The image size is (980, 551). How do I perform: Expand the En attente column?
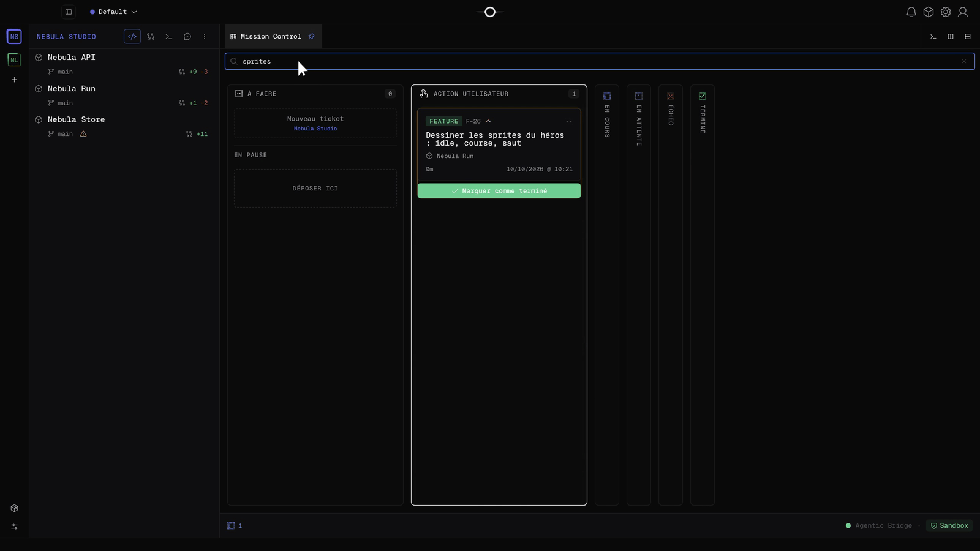tap(639, 295)
